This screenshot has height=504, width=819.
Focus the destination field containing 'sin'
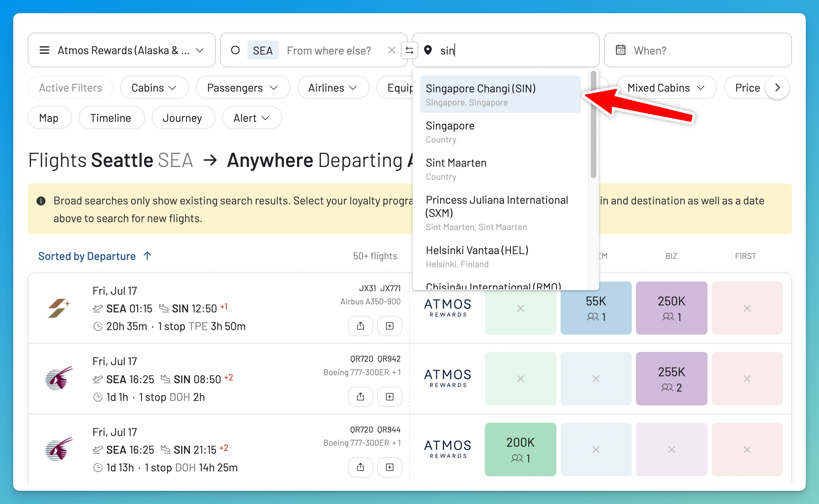(x=506, y=50)
